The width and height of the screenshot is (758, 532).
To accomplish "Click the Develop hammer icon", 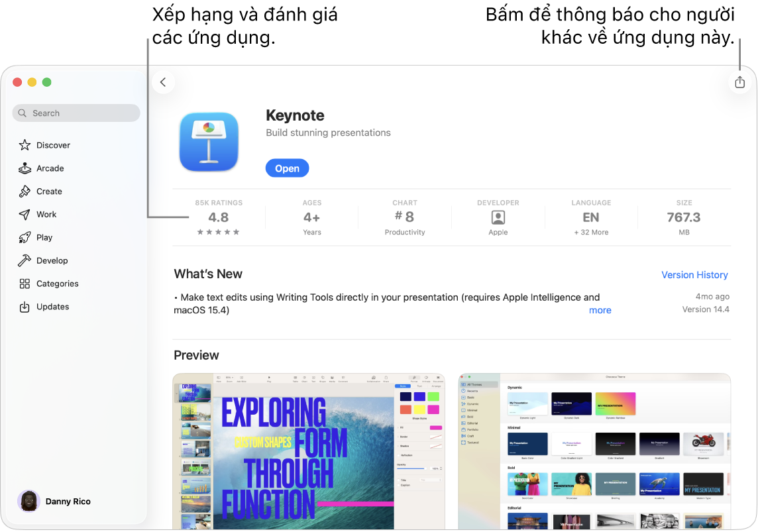I will pyautogui.click(x=25, y=260).
